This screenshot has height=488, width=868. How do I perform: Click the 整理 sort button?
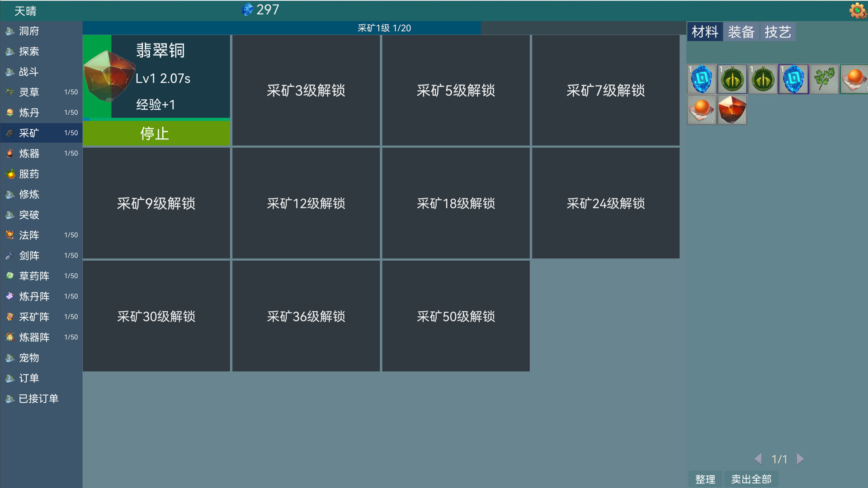(705, 479)
